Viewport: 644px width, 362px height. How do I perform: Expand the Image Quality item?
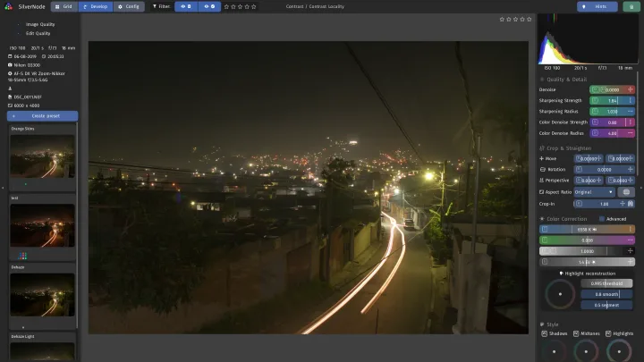40,24
